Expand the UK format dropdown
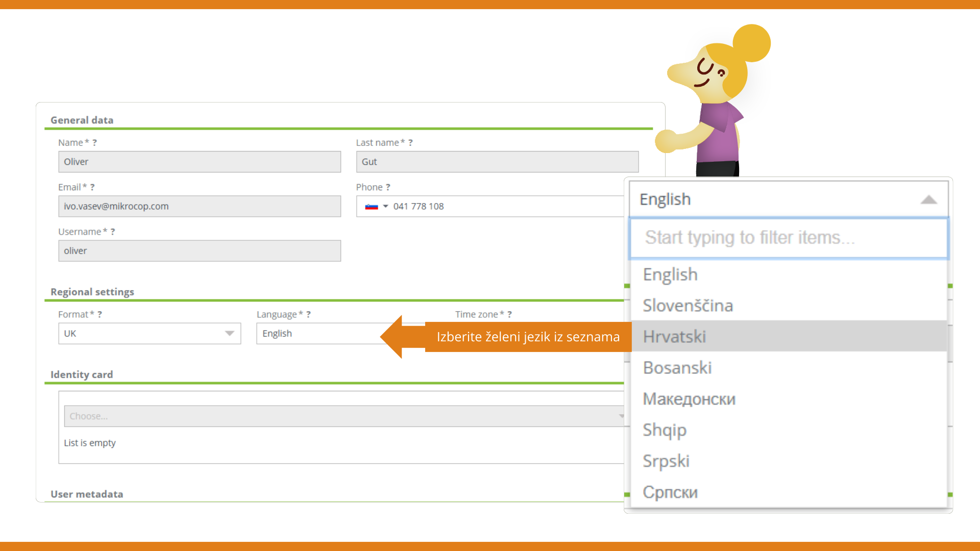Screen dimensions: 980x551 [229, 334]
